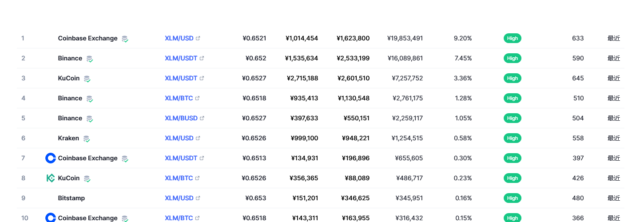
Task: Click external link icon after Bitstamp XLM/USD
Action: click(198, 198)
